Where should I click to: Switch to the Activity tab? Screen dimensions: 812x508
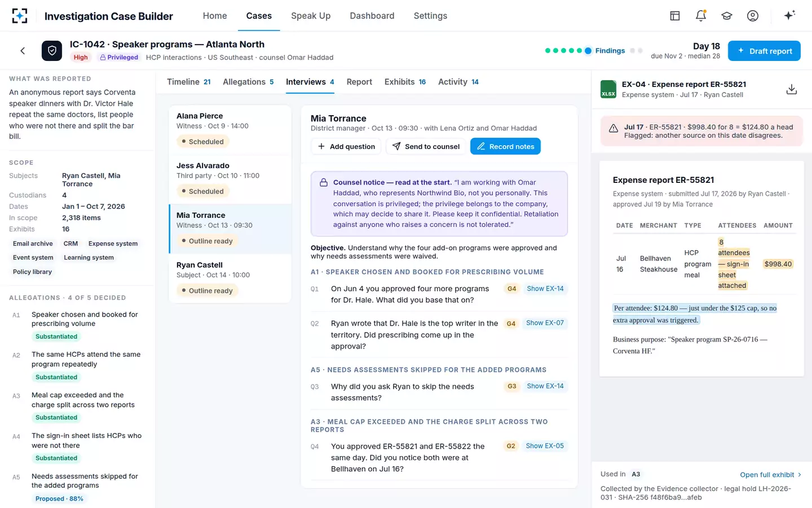(458, 82)
